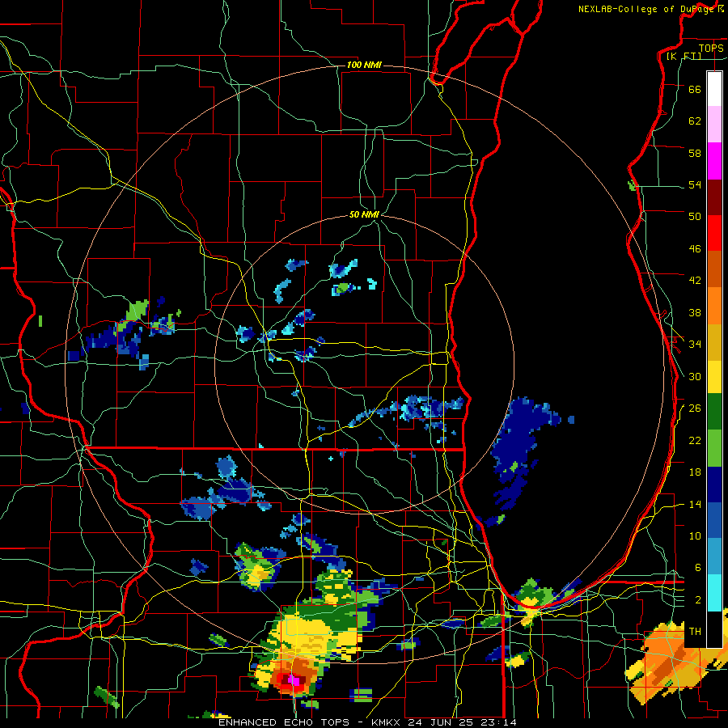
Task: Select the white swatch in the tops legend
Action: tap(714, 89)
